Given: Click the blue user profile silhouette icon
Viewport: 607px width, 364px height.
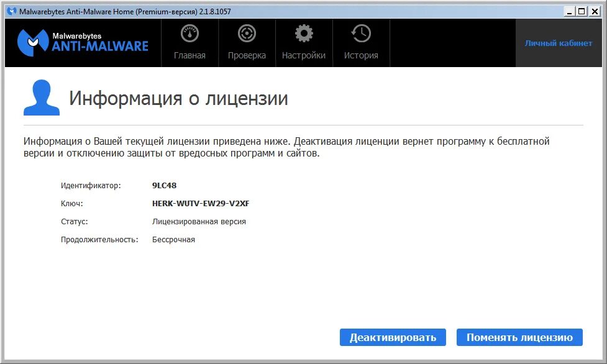Looking at the screenshot, I should 42,98.
